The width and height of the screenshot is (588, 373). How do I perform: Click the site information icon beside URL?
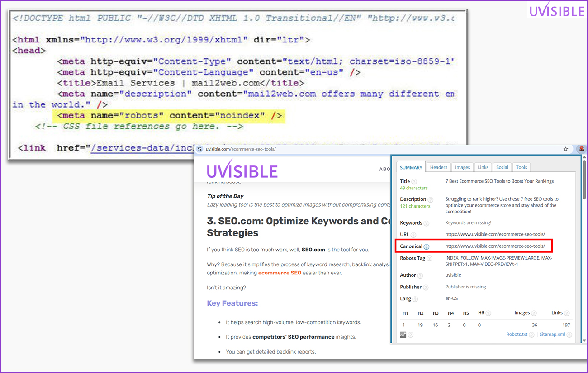click(200, 149)
